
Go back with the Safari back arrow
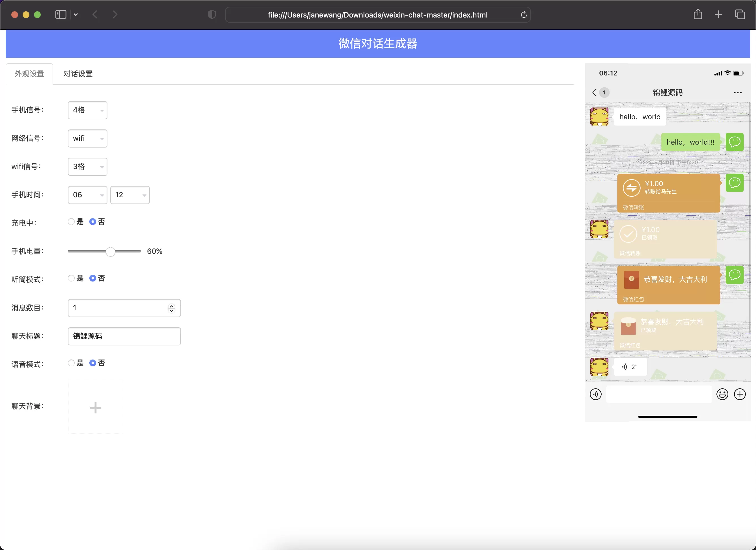(95, 15)
